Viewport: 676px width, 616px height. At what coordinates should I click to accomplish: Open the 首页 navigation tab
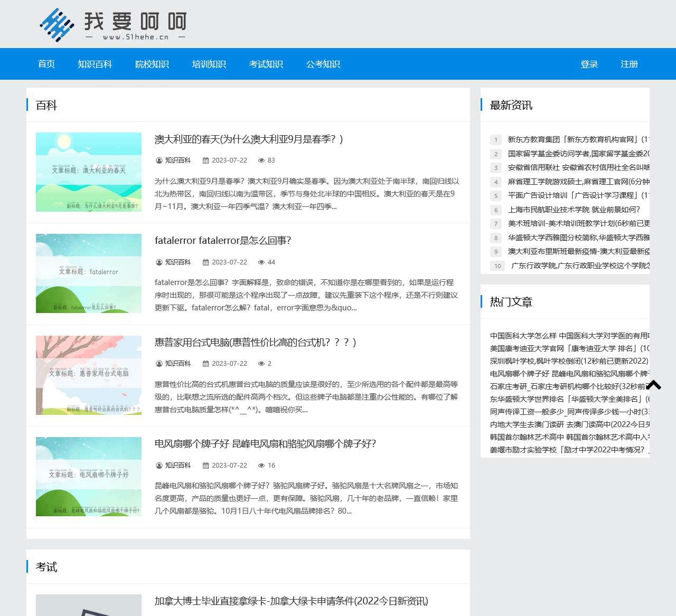coord(46,64)
